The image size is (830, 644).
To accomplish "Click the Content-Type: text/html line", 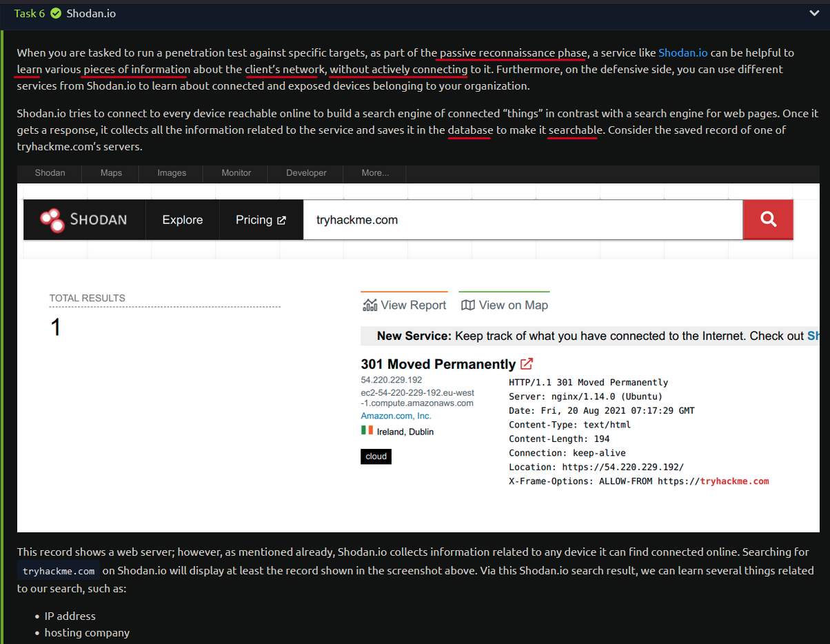I will tap(569, 425).
